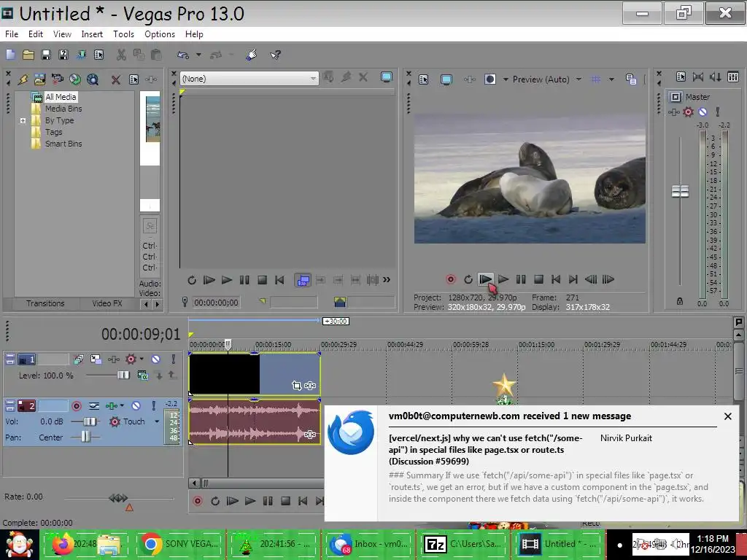Open Render As from the main toolbar

[x=81, y=55]
